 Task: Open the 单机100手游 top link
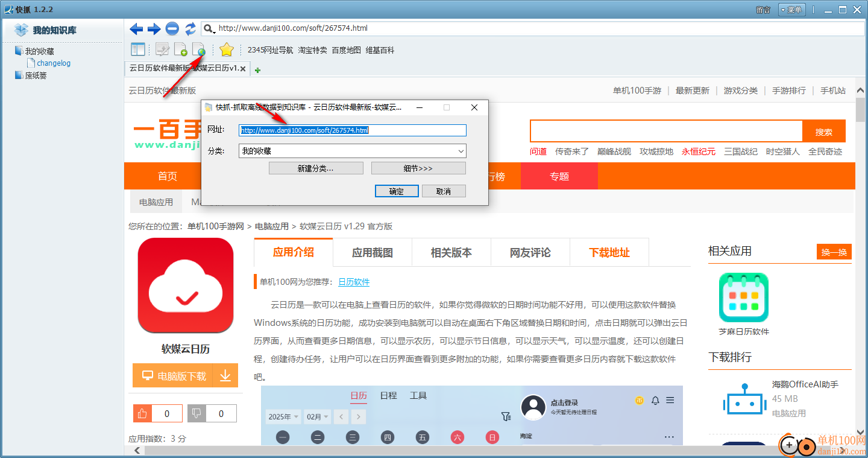point(637,91)
